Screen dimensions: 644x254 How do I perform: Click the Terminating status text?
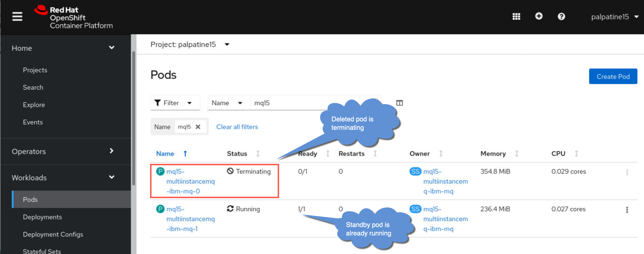click(253, 171)
